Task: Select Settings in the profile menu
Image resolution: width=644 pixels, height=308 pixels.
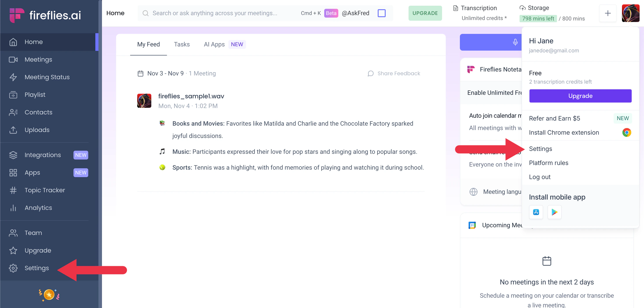Action: coord(540,149)
